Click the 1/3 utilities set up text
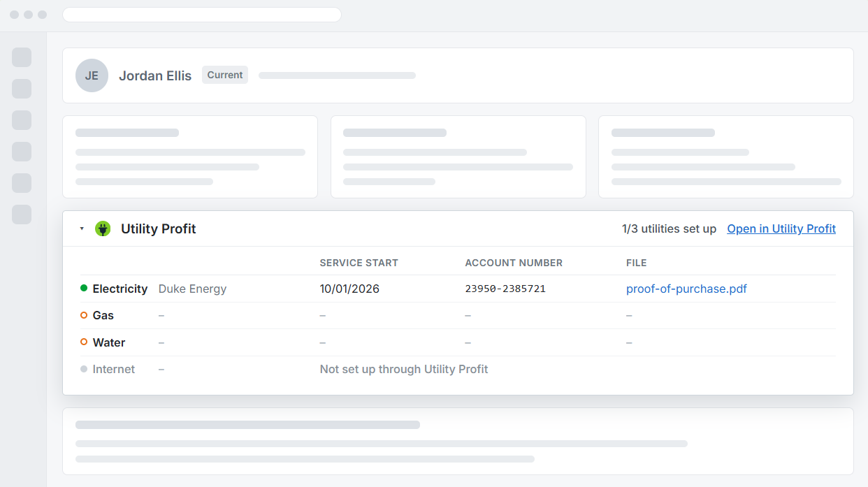The height and width of the screenshot is (487, 868). (x=669, y=228)
